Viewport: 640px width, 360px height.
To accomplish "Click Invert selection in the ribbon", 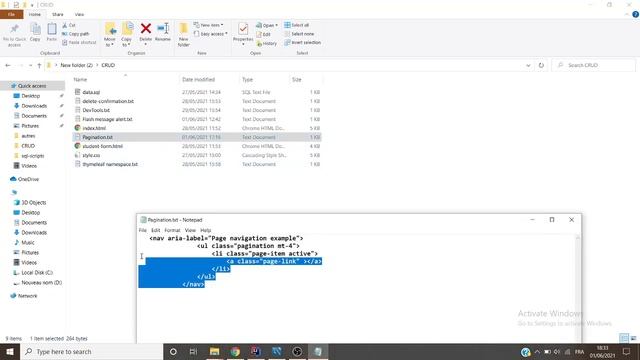I will pos(302,42).
